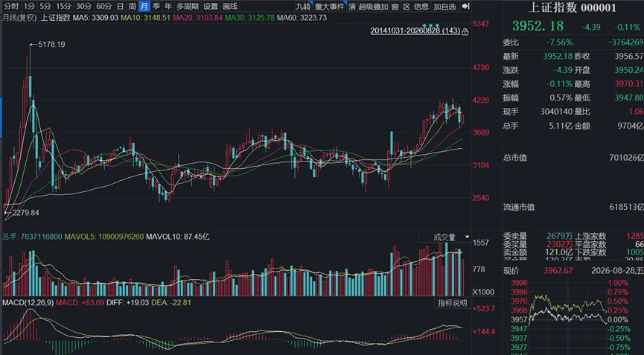
Task: Click the 20141031-20260828 date range link
Action: [x=415, y=31]
